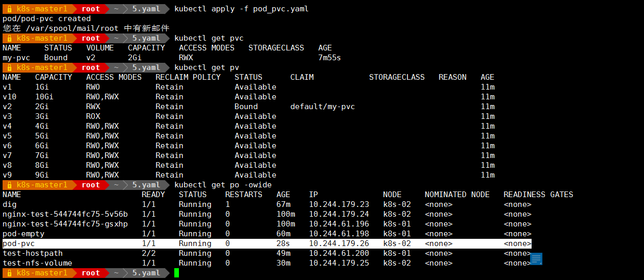Image resolution: width=644 pixels, height=280 pixels.
Task: Click IP address '10.244.179.23'
Action: (339, 204)
